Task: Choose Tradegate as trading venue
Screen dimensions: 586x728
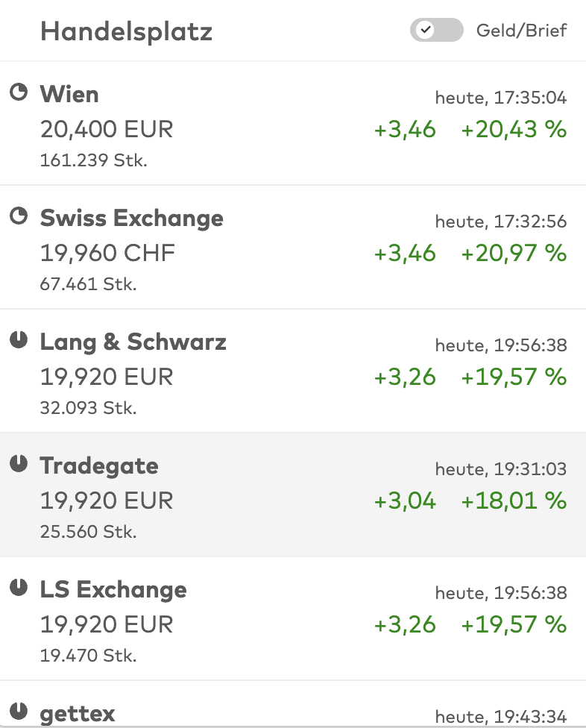Action: coord(293,495)
